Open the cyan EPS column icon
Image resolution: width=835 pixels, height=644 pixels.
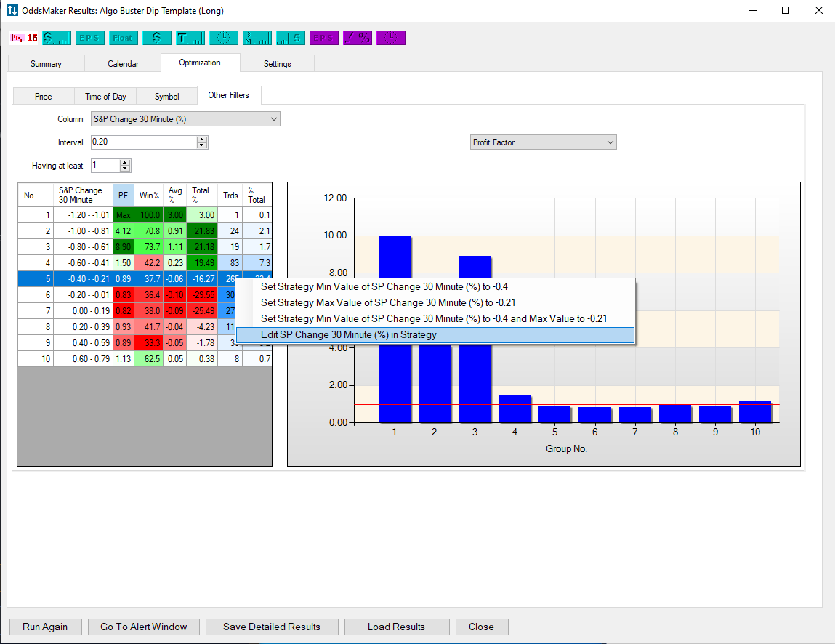(x=89, y=37)
